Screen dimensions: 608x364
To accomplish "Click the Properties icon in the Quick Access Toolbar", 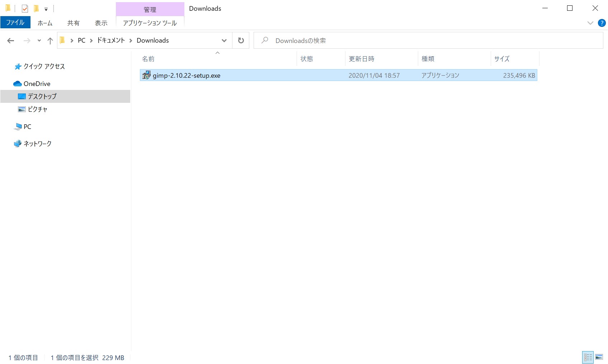I will tap(25, 8).
